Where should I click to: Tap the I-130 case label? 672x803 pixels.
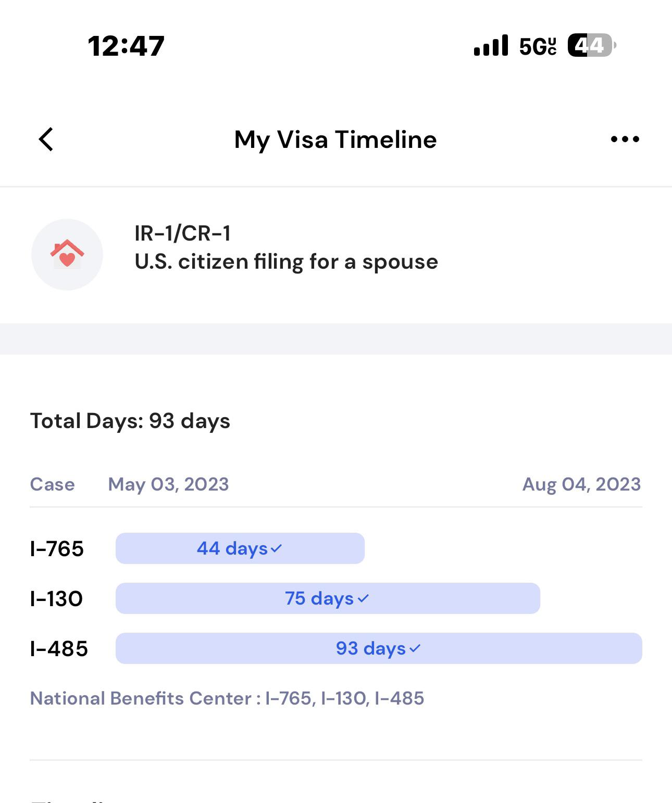tap(56, 599)
